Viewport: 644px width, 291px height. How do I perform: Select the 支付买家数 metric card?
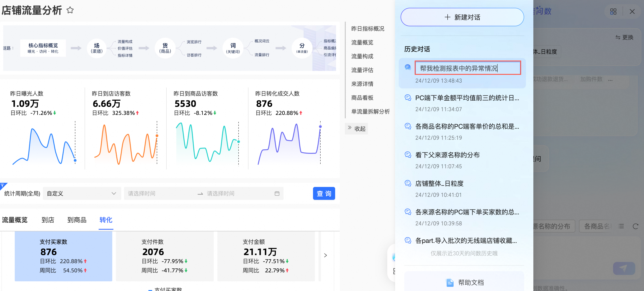coord(63,256)
